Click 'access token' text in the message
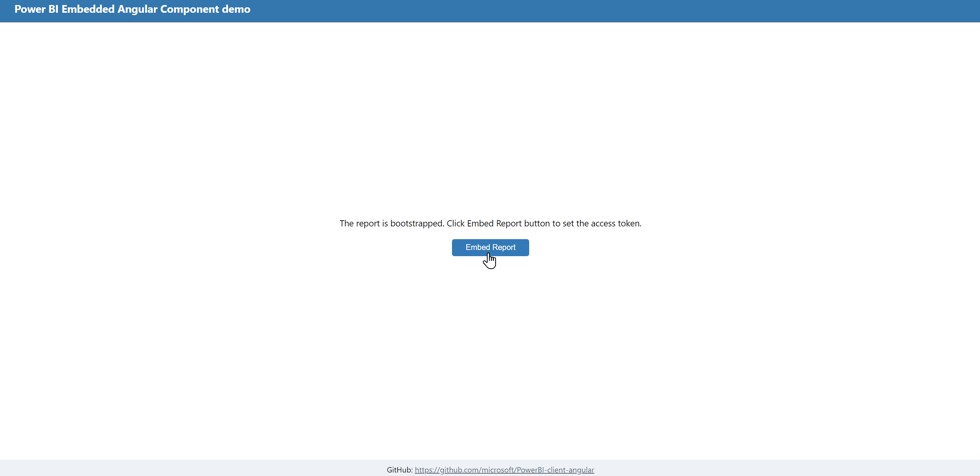Screen dimensions: 980x476 [615, 223]
